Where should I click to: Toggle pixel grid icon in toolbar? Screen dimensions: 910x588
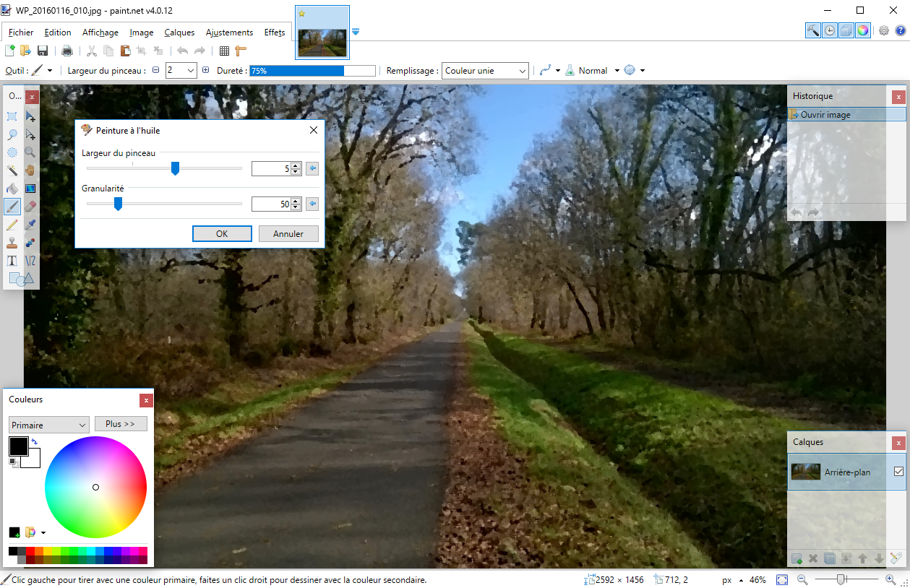point(224,51)
